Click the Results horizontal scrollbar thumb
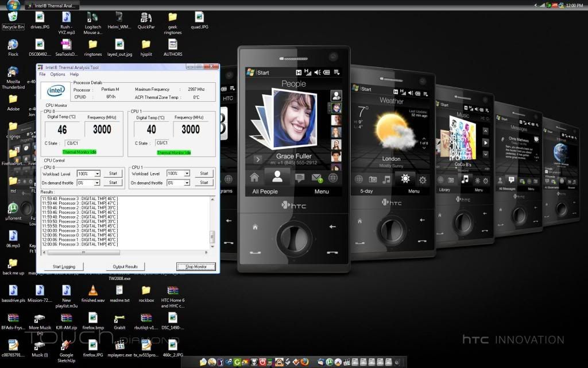 click(83, 252)
